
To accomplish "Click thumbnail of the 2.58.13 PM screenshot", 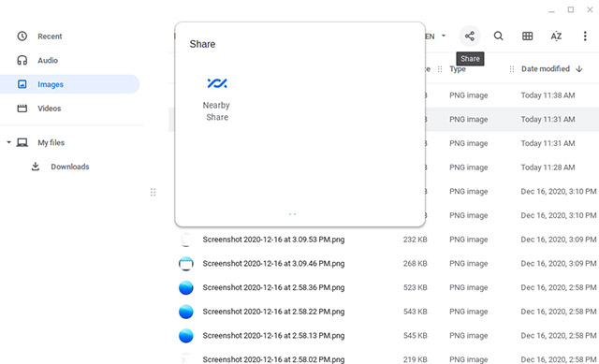I will point(186,336).
